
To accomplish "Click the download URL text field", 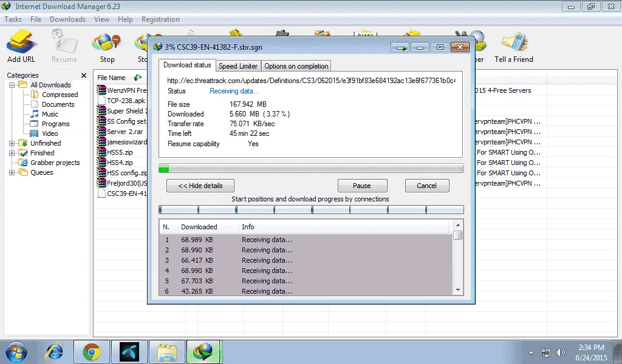I will pyautogui.click(x=311, y=81).
